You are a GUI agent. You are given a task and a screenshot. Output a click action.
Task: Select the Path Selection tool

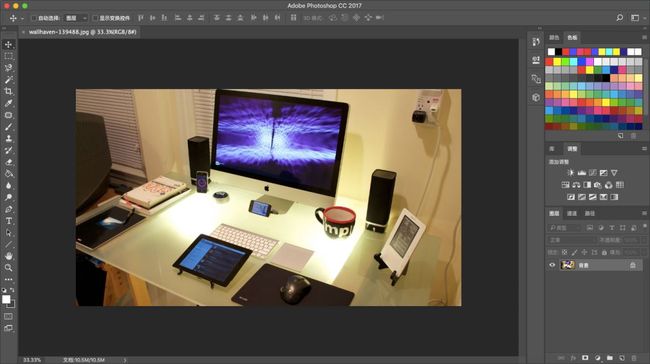(x=8, y=233)
